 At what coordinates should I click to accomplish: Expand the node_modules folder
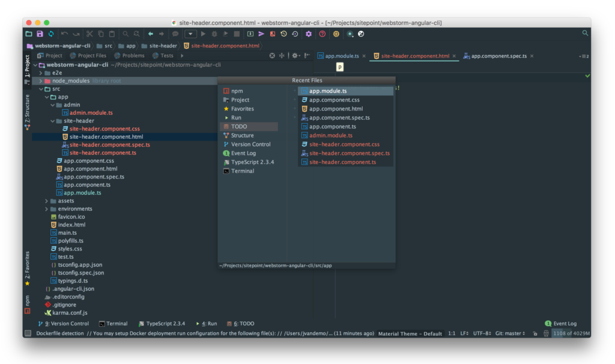[x=41, y=81]
